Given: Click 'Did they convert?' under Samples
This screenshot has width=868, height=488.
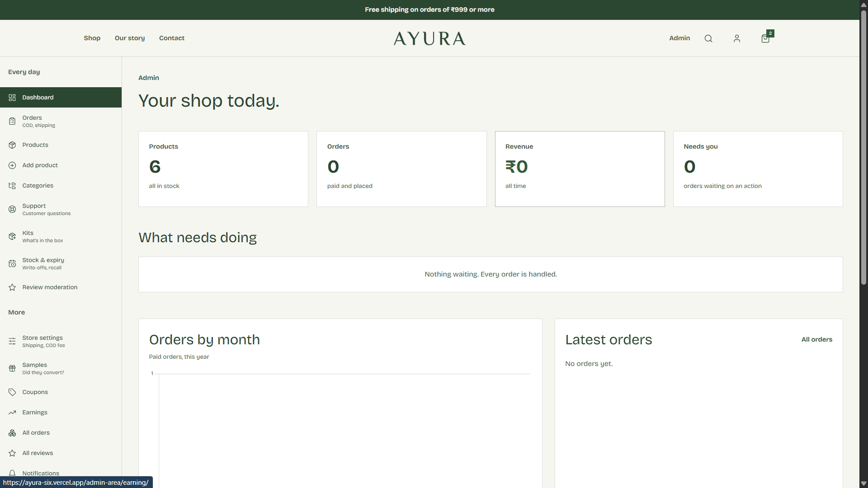Looking at the screenshot, I should 43,373.
